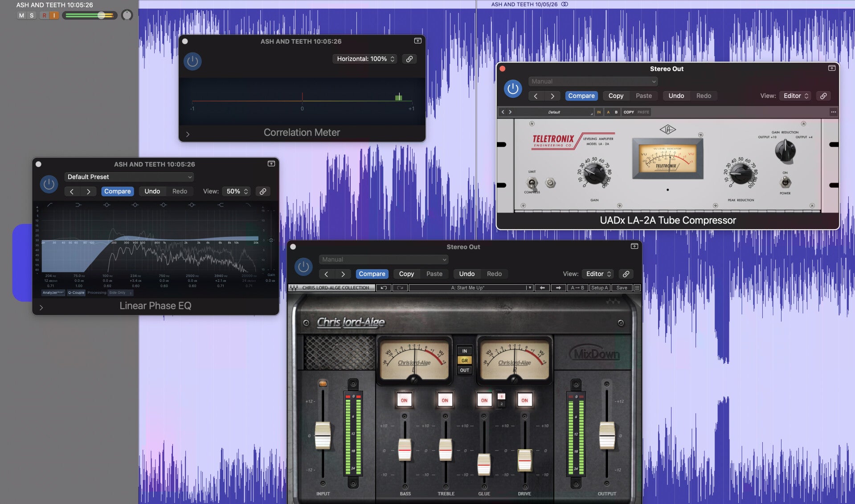
Task: Click the Waves previous preset arrow
Action: pyautogui.click(x=542, y=288)
